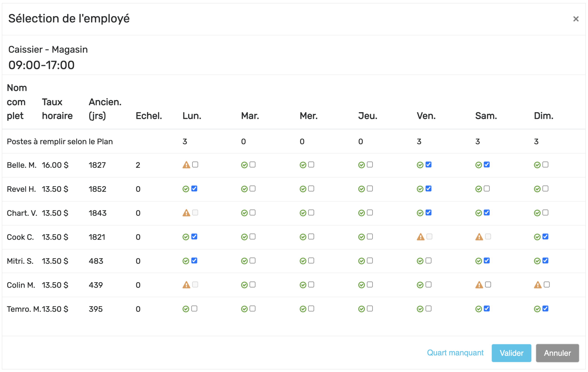Close the employee selection dialog
The width and height of the screenshot is (588, 372).
(576, 19)
